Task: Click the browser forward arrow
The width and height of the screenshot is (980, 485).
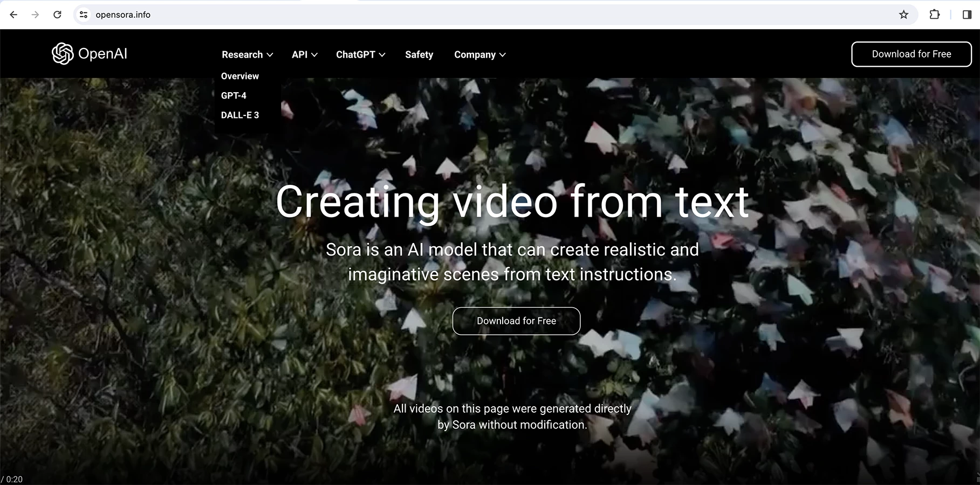Action: click(35, 15)
